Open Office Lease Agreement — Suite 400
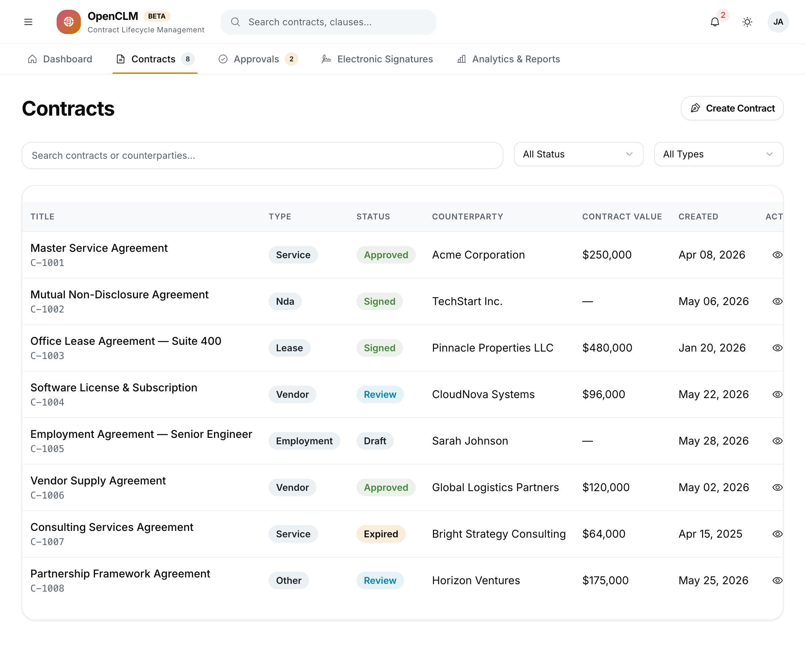Screen dimensions: 812x658 point(126,341)
